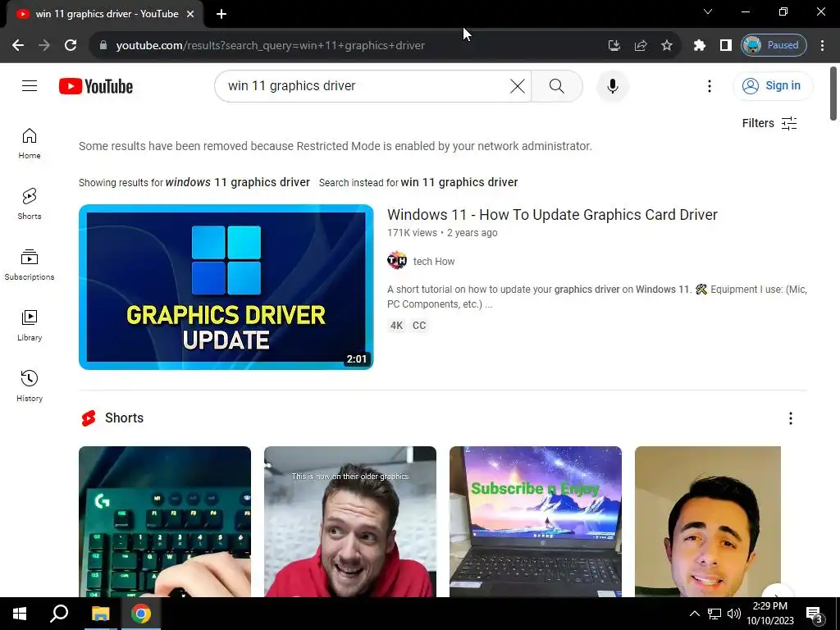Screen dimensions: 840x630
Task: Open the Filters options
Action: 769,123
